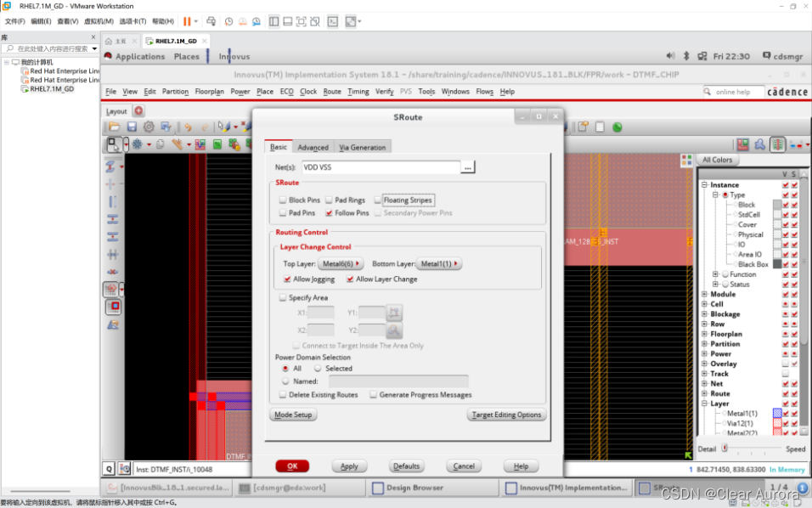Enable the Pad Rings checkbox
The height and width of the screenshot is (508, 812).
coord(329,200)
